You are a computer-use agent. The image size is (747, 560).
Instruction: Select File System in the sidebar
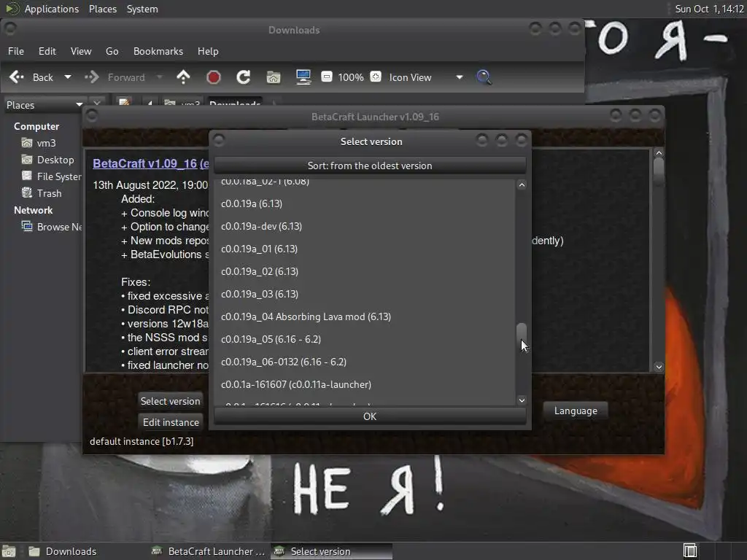tap(52, 176)
